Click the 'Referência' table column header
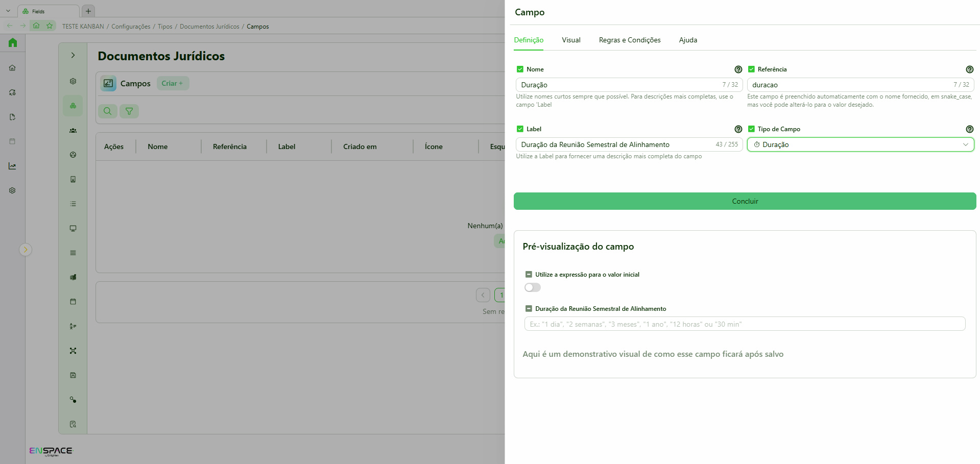 (x=230, y=146)
